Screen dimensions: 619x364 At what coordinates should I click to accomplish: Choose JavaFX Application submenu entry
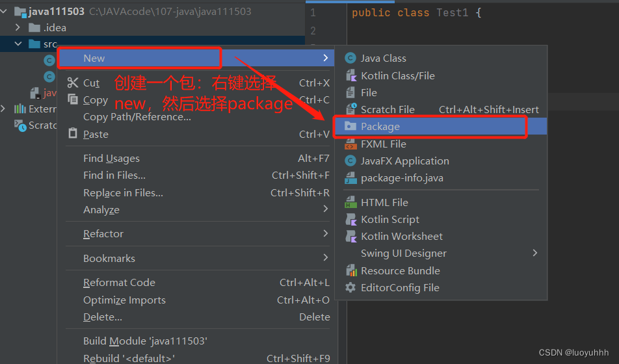pyautogui.click(x=441, y=161)
